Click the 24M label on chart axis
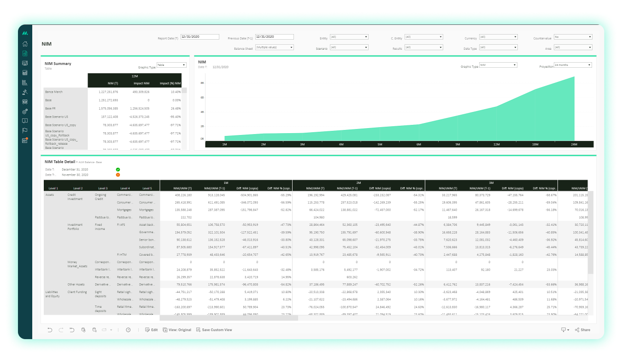622x364 pixels. click(x=575, y=144)
